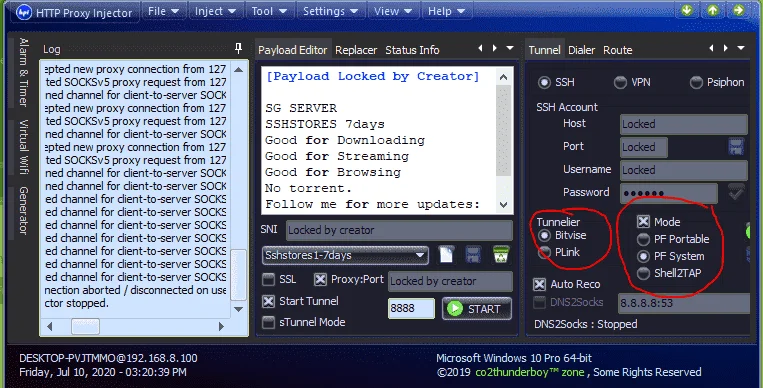The height and width of the screenshot is (388, 763).
Task: Switch to the Route tab
Action: (618, 50)
